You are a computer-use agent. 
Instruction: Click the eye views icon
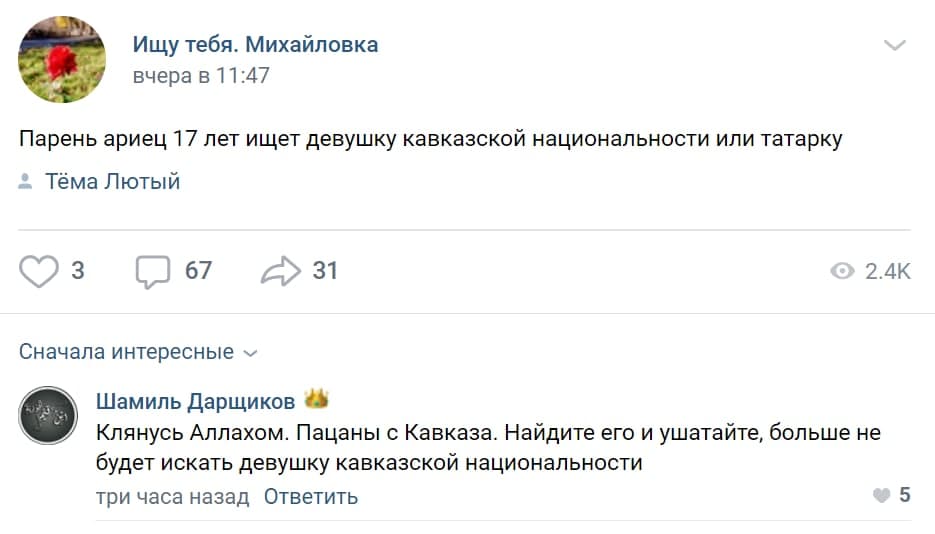click(843, 272)
